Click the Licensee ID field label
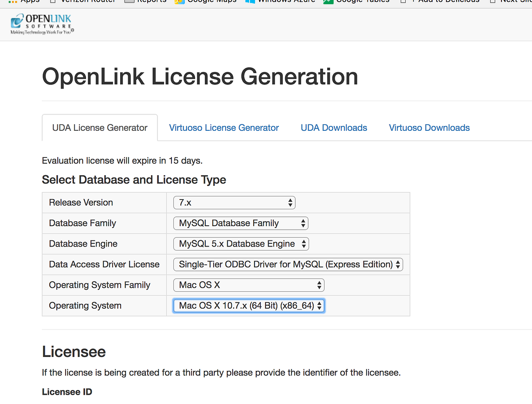This screenshot has height=404, width=532. 67,392
